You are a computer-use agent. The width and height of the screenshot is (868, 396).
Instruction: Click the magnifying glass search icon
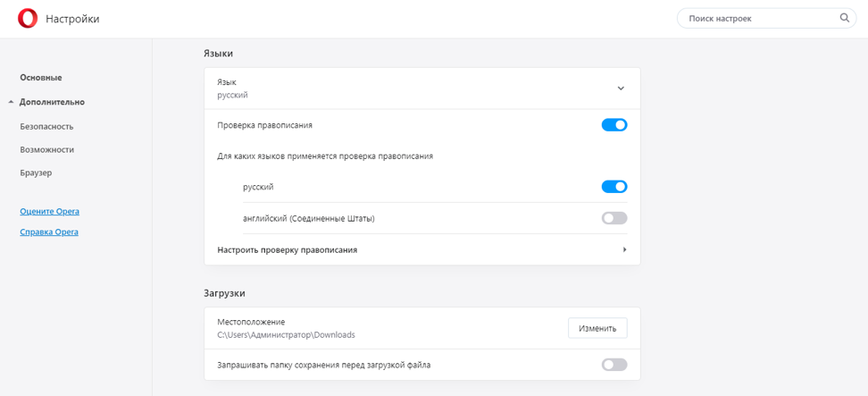coord(845,18)
